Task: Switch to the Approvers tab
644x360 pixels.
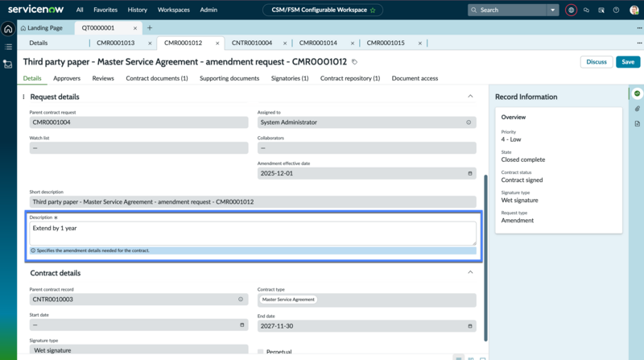Action: click(67, 78)
